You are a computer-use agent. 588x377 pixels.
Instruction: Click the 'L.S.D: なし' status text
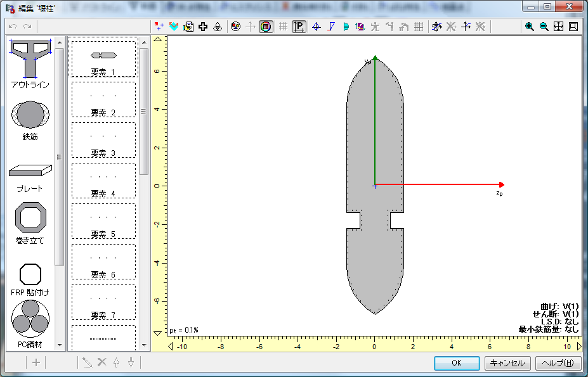click(x=560, y=322)
